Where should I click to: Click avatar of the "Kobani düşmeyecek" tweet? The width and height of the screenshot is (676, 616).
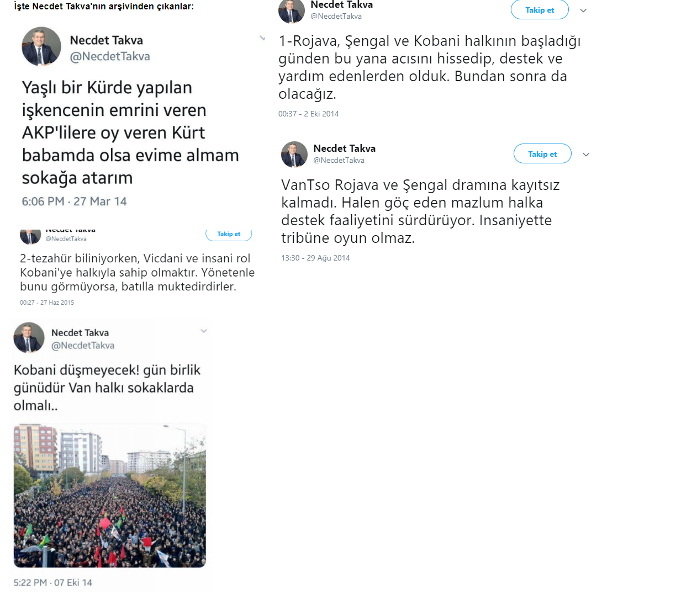(x=29, y=337)
